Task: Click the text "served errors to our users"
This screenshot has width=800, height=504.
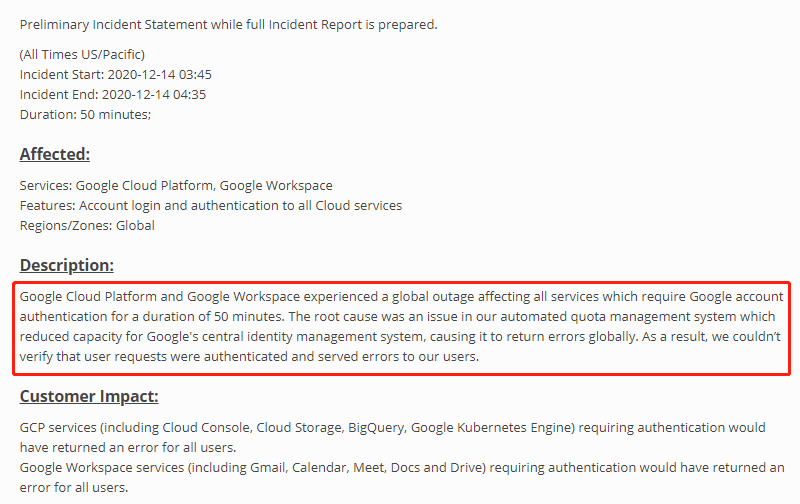Action: tap(399, 357)
